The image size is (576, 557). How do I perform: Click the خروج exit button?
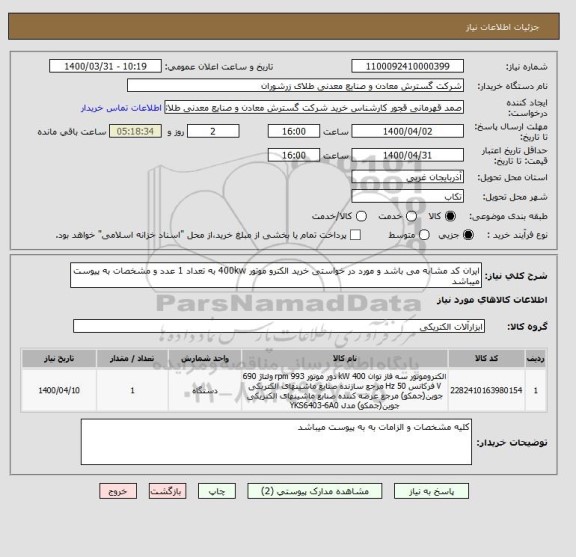point(118,491)
